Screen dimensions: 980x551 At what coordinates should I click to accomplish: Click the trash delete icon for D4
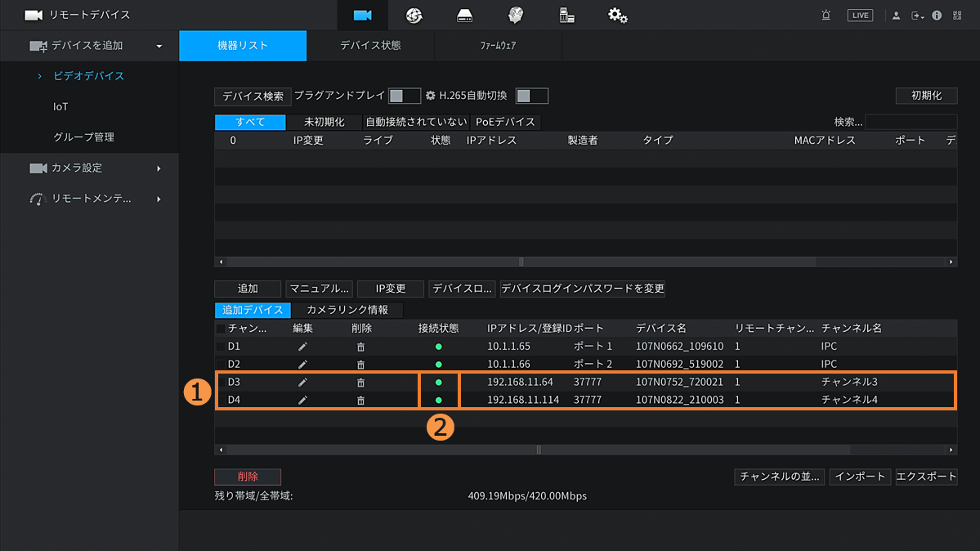coord(360,401)
